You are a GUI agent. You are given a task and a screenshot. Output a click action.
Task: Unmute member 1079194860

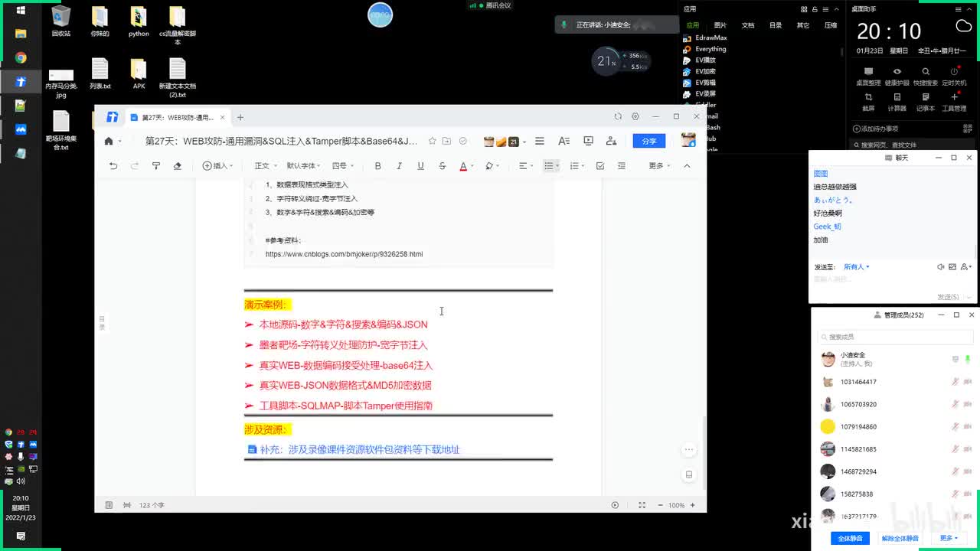coord(955,427)
